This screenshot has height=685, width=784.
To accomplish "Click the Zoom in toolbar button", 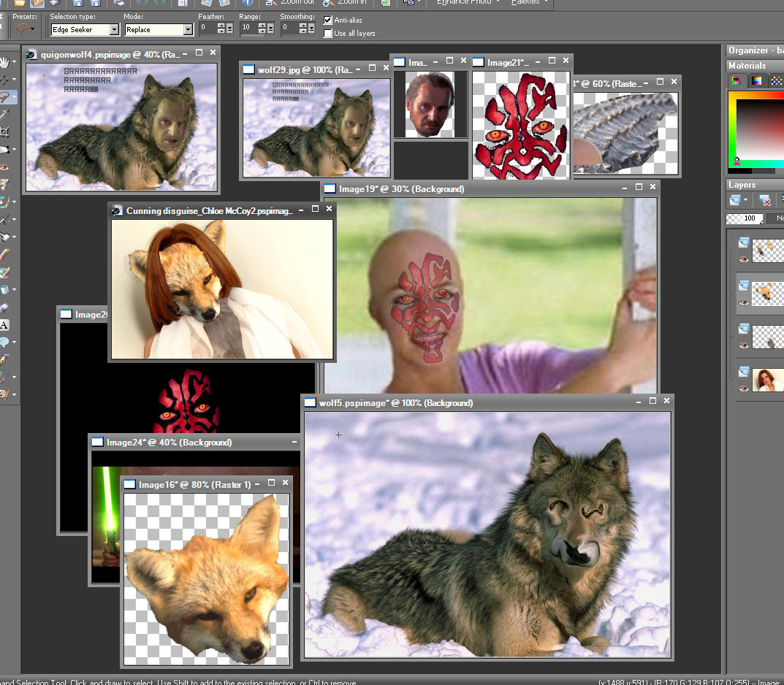I will coord(345,2).
